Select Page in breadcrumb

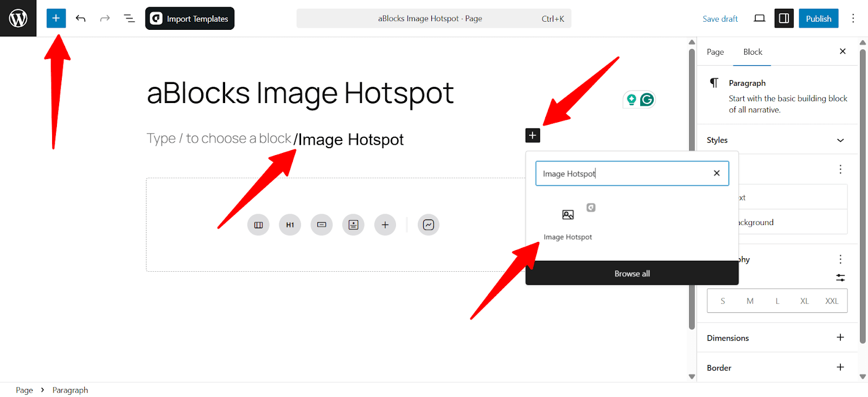pyautogui.click(x=24, y=390)
